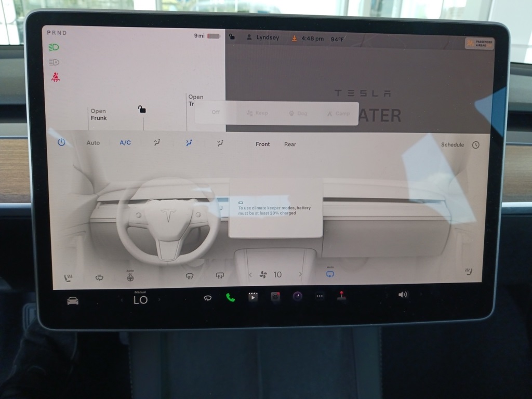Image resolution: width=532 pixels, height=399 pixels.
Task: Raise driver temperature from LO
Action: pyautogui.click(x=159, y=300)
